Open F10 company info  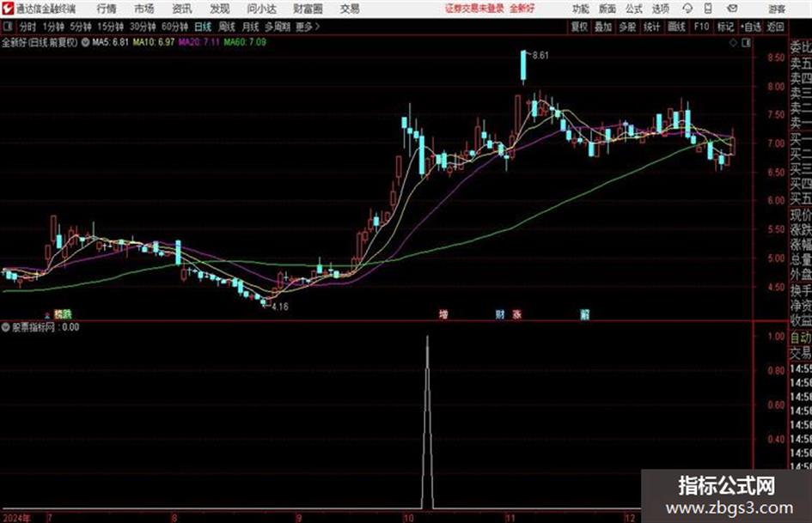(701, 27)
